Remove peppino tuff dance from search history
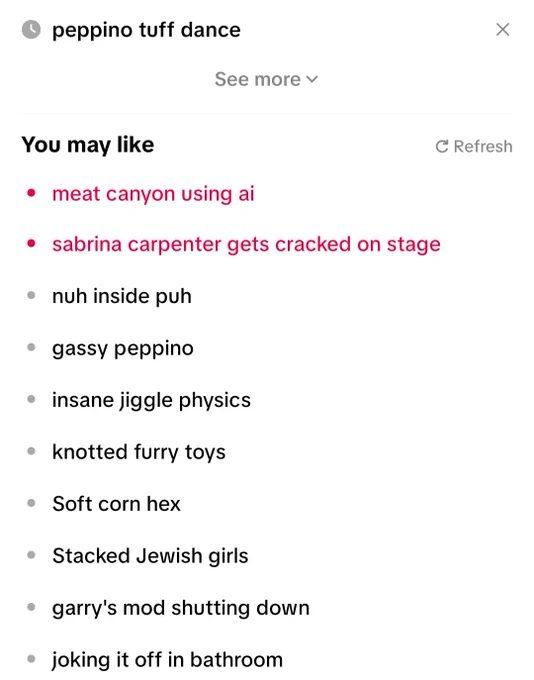Image resolution: width=534 pixels, height=680 pixels. 502,29
